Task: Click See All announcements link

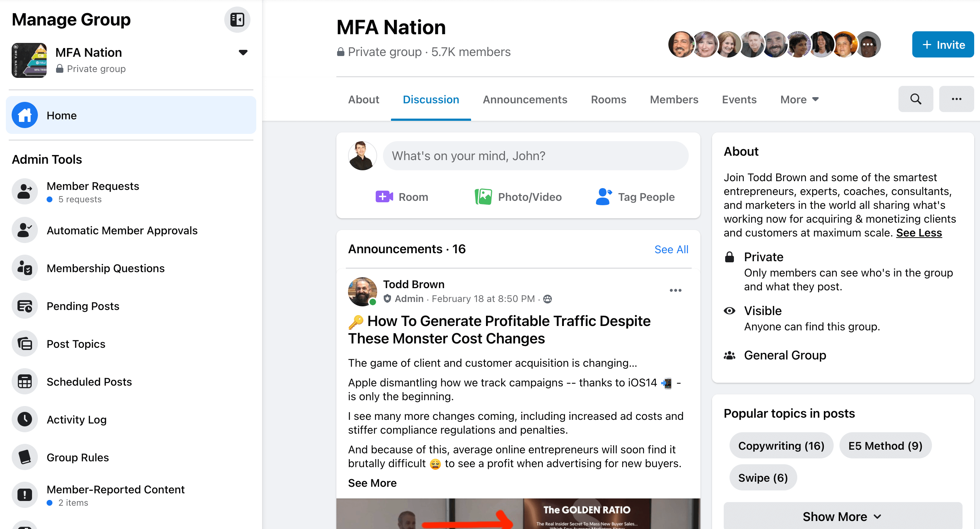Action: tap(671, 250)
